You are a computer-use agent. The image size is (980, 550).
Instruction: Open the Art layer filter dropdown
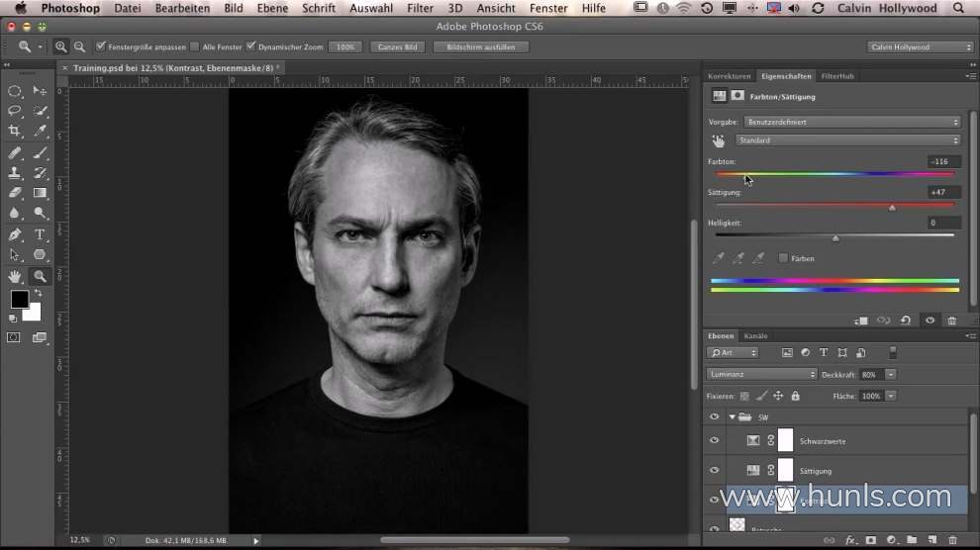[x=733, y=353]
